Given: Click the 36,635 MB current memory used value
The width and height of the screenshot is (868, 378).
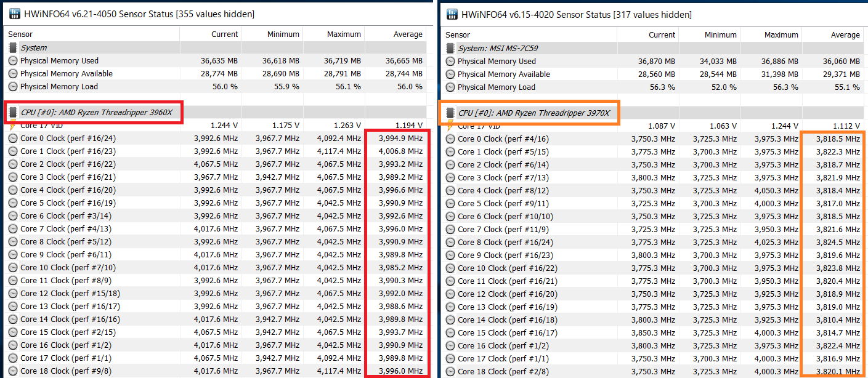Looking at the screenshot, I should click(x=219, y=60).
